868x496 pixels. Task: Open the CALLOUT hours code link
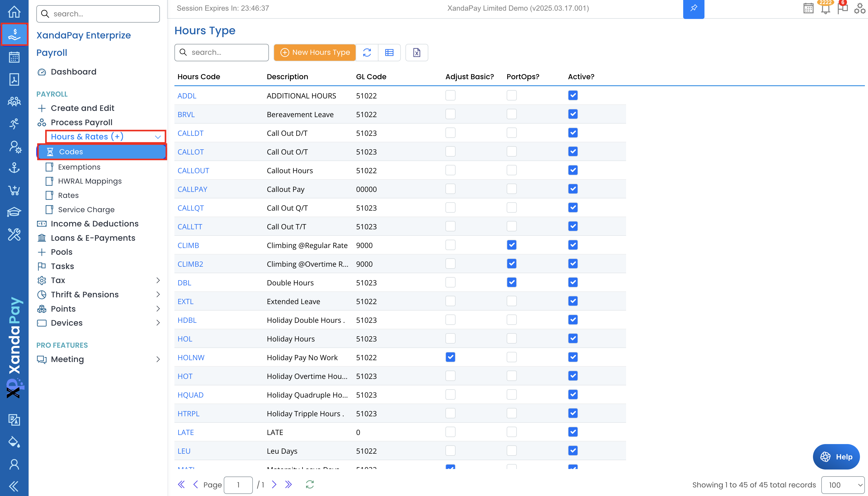click(193, 170)
